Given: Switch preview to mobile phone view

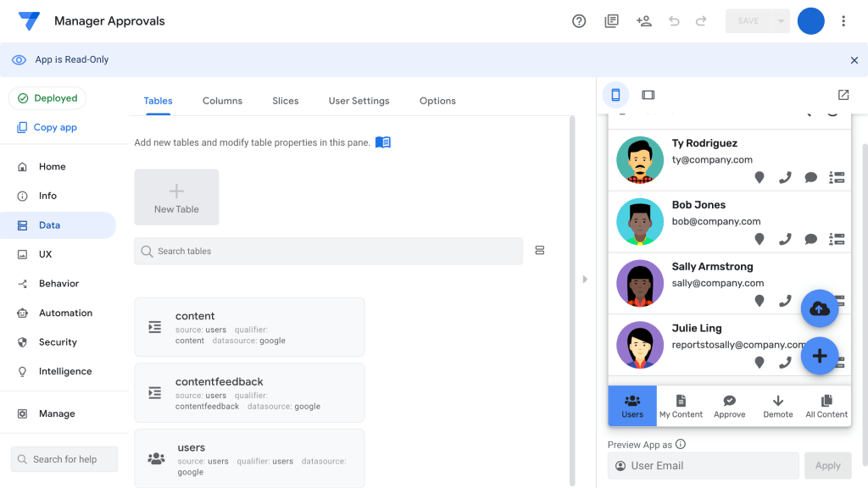Looking at the screenshot, I should coord(616,95).
